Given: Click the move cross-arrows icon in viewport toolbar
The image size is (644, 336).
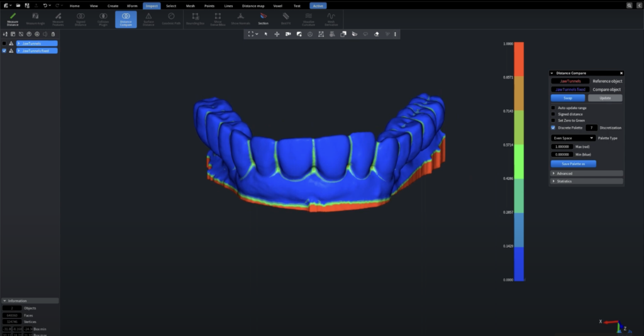Looking at the screenshot, I should [x=277, y=34].
